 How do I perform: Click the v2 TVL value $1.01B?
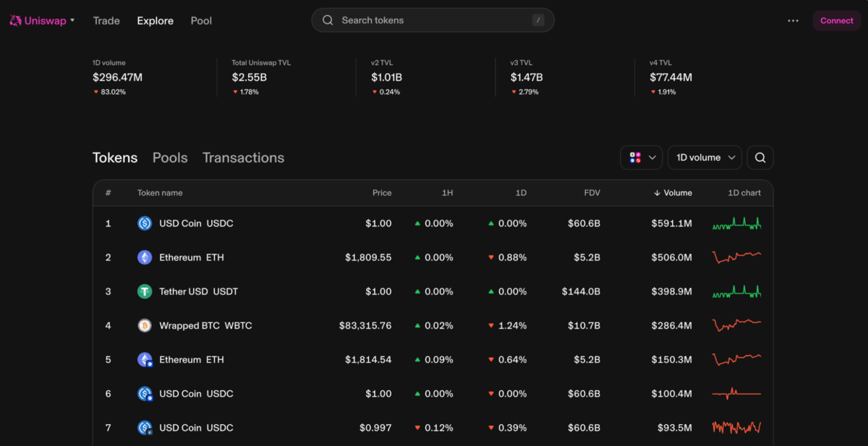coord(386,77)
